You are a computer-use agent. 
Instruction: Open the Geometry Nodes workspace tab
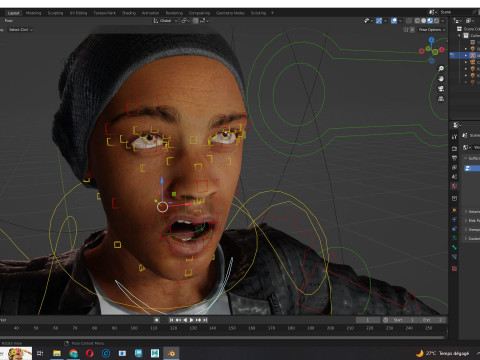coord(230,13)
